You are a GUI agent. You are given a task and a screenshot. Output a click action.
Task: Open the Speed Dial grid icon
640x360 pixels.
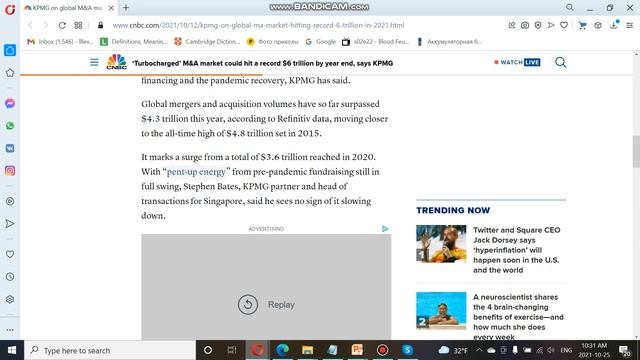pyautogui.click(x=78, y=25)
